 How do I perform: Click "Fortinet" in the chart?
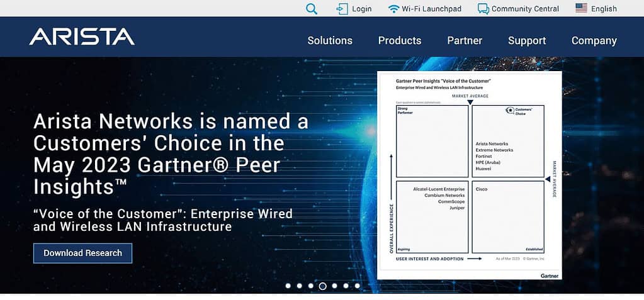click(484, 157)
